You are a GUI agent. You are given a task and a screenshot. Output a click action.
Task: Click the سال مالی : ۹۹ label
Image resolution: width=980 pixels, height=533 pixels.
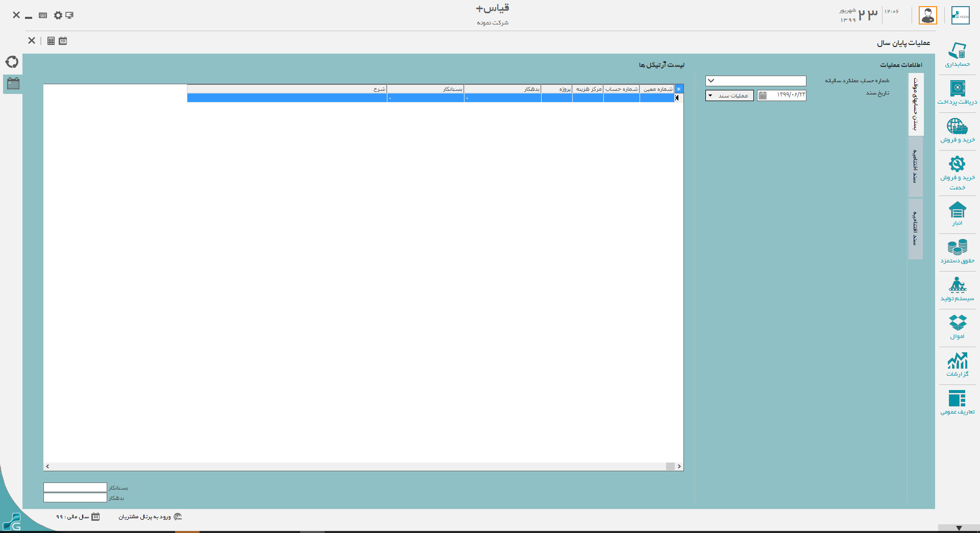click(x=72, y=517)
